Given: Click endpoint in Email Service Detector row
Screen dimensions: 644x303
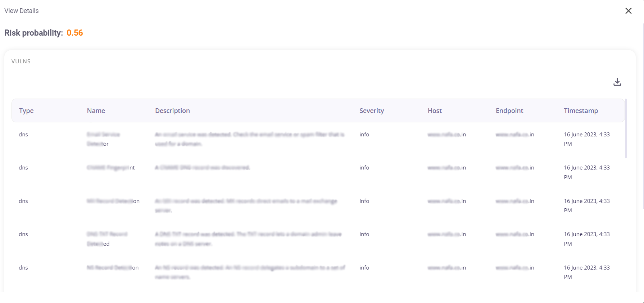Looking at the screenshot, I should [515, 135].
